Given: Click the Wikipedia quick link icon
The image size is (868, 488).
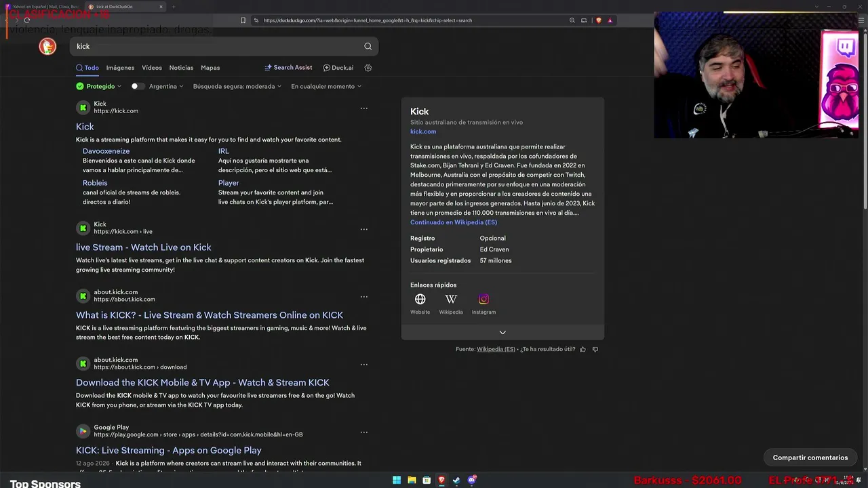Looking at the screenshot, I should pos(451,299).
